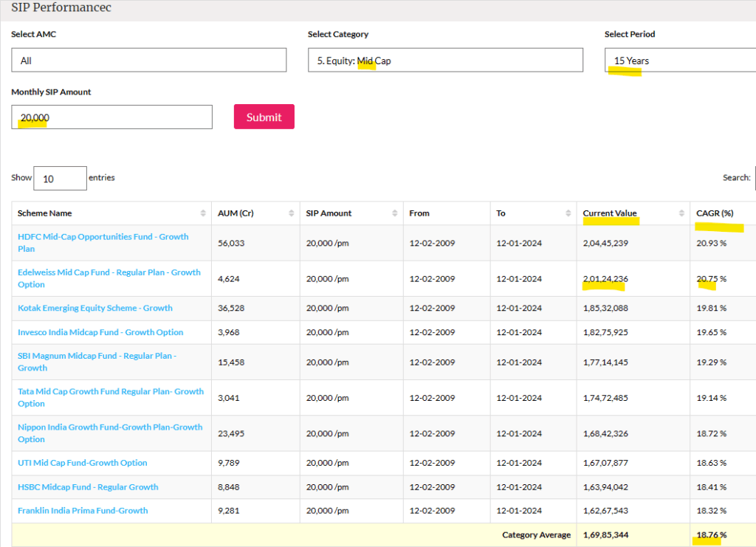
Task: Select CAGR value 19.81 %
Action: click(x=711, y=308)
